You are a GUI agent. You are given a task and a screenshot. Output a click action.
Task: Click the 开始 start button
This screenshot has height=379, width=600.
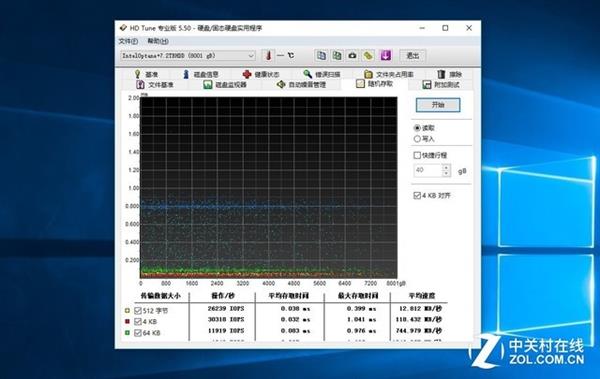coord(438,105)
